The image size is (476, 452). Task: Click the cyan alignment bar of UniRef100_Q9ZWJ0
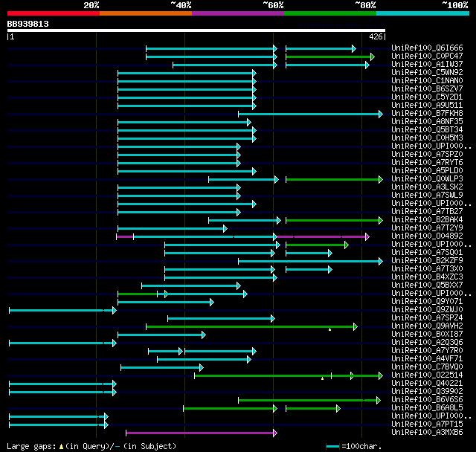pyautogui.click(x=61, y=310)
